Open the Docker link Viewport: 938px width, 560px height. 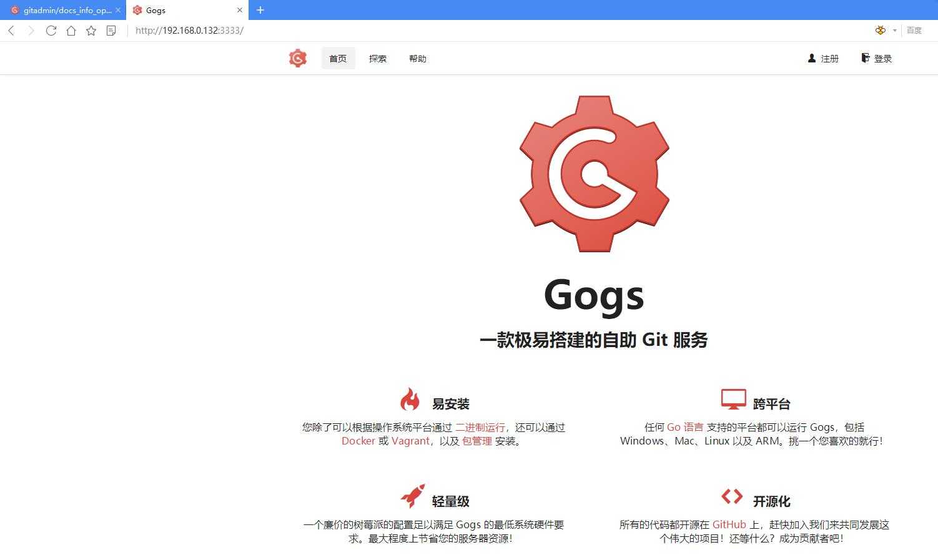click(x=358, y=441)
